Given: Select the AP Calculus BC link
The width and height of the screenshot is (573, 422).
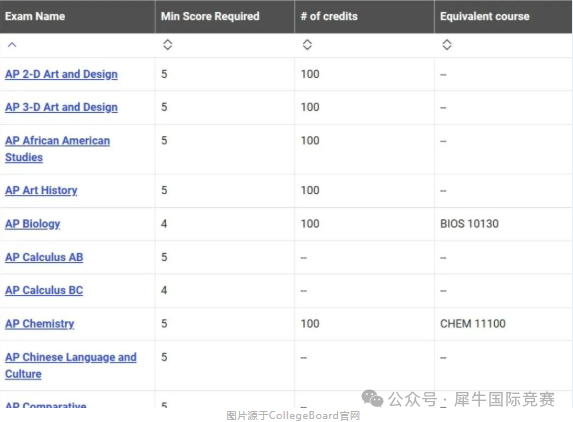Looking at the screenshot, I should click(44, 290).
